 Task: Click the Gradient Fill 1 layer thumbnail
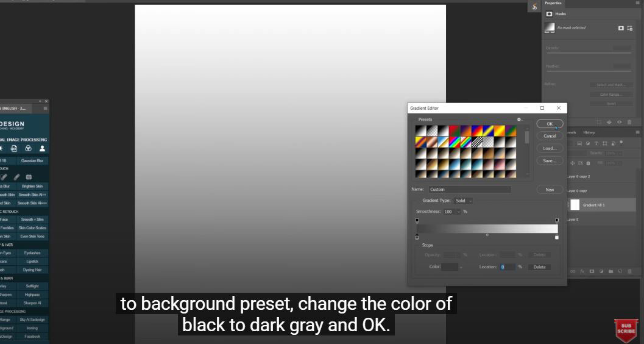click(575, 205)
